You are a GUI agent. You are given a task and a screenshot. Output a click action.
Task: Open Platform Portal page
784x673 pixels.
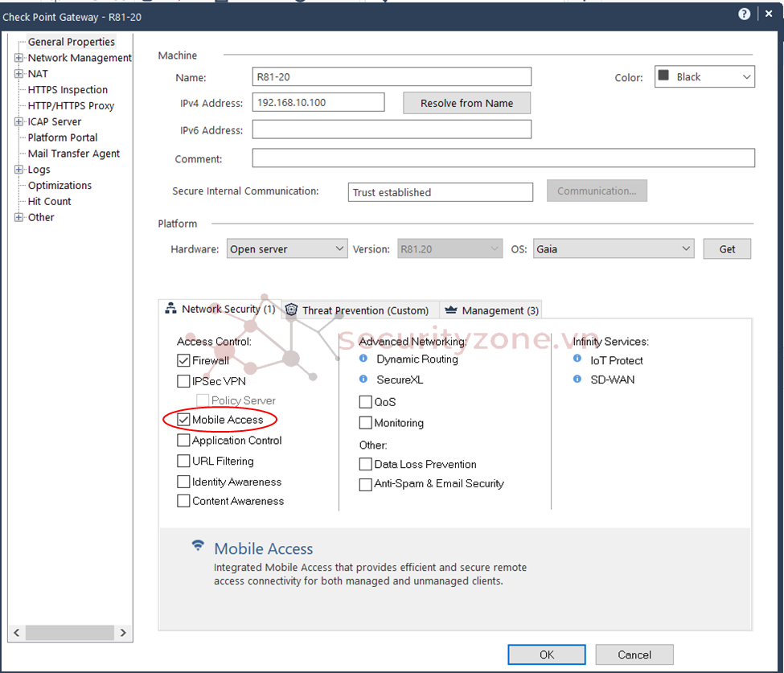coord(63,137)
